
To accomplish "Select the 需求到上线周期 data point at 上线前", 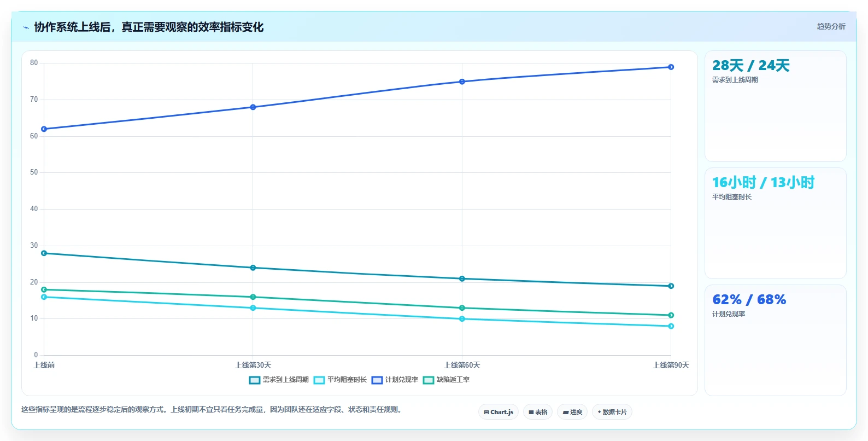I will pos(44,253).
